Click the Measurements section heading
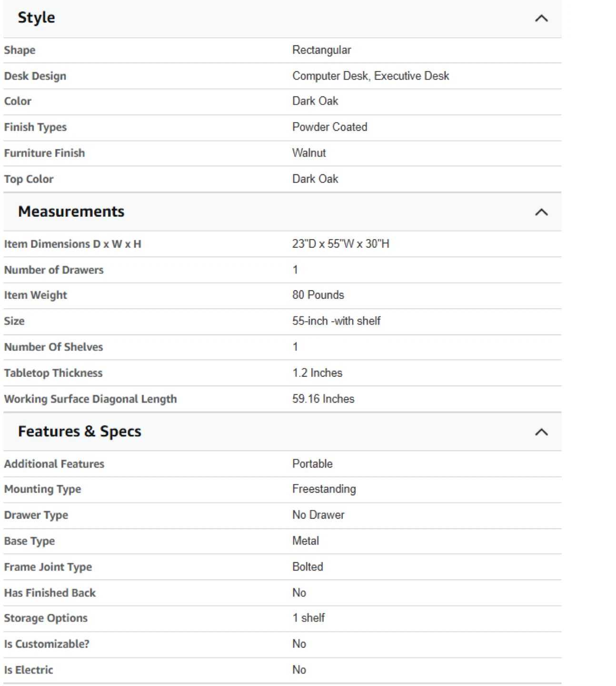Screen dimensions: 616x686 pyautogui.click(x=71, y=212)
